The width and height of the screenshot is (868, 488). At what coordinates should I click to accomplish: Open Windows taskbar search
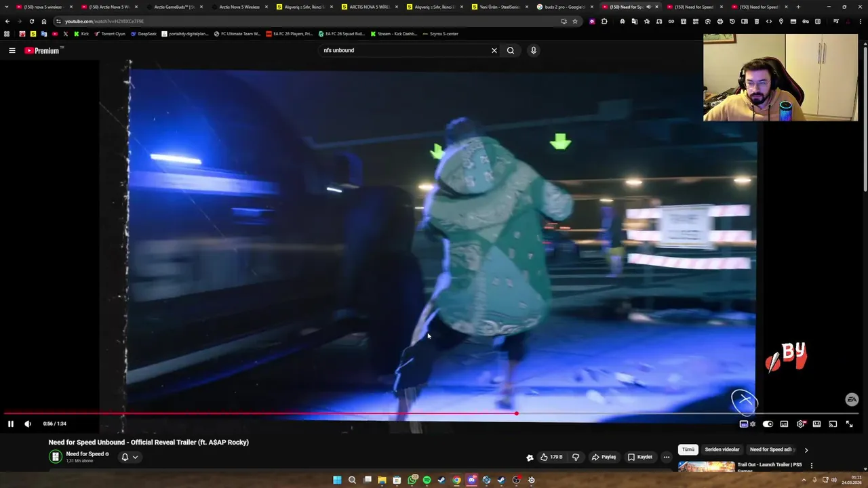(x=352, y=480)
